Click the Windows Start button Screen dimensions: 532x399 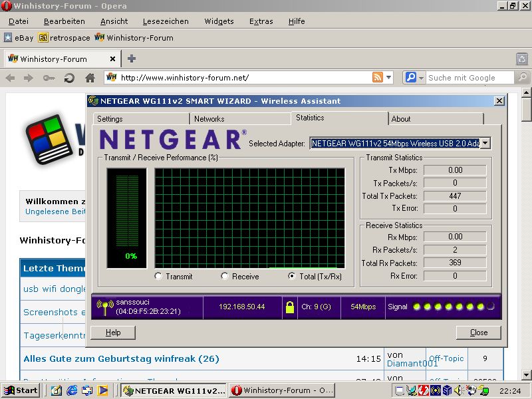point(20,391)
